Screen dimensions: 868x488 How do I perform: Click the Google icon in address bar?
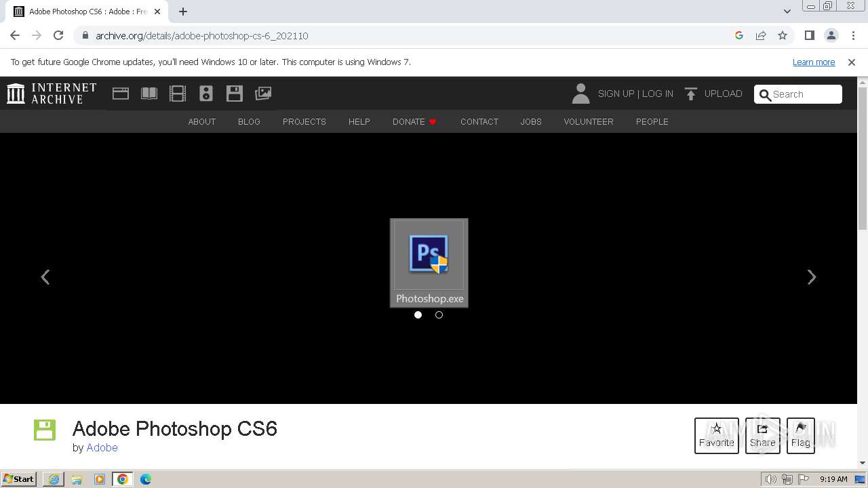pyautogui.click(x=739, y=35)
